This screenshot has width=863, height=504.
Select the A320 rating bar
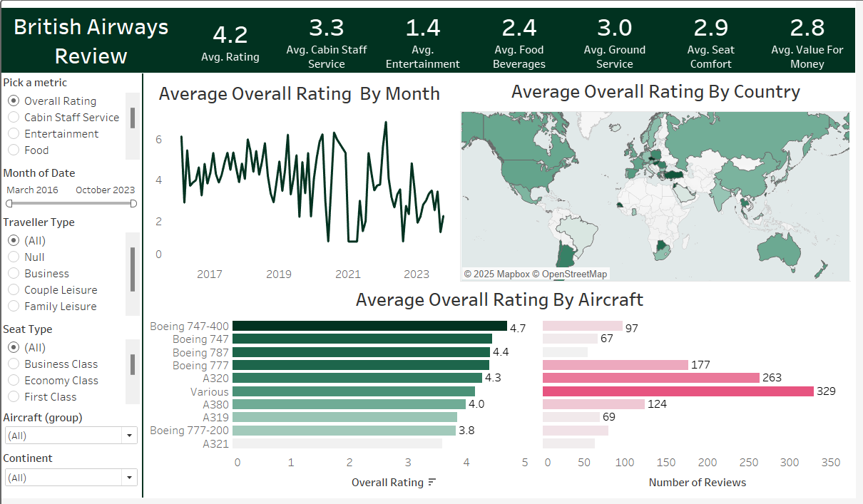click(x=357, y=378)
